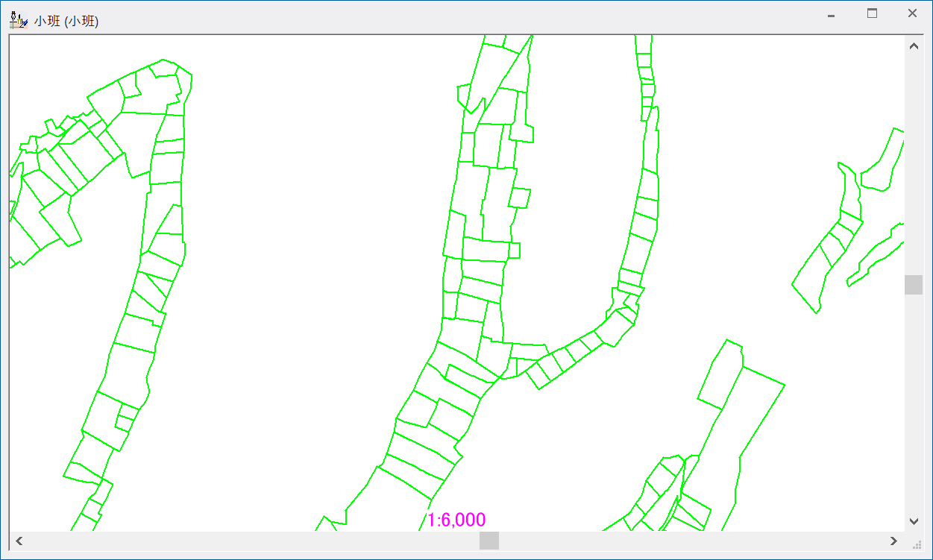This screenshot has height=560, width=933.
Task: Click the horizontal scrollbar thumb
Action: coord(489,541)
